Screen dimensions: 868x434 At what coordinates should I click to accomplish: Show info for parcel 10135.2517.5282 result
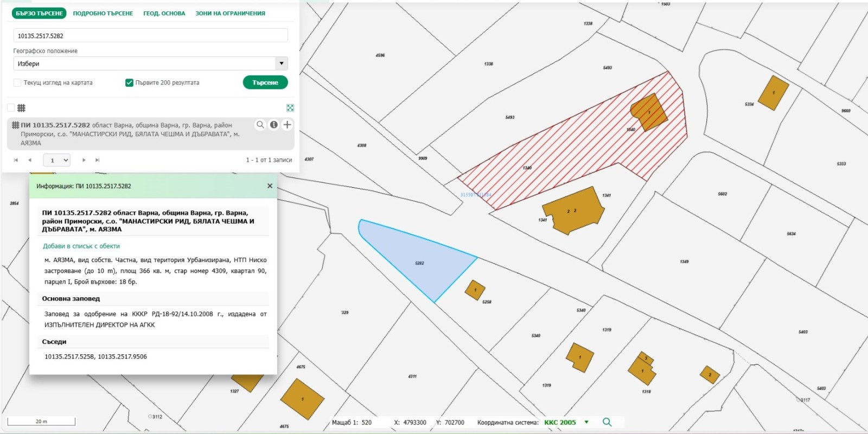click(x=274, y=125)
